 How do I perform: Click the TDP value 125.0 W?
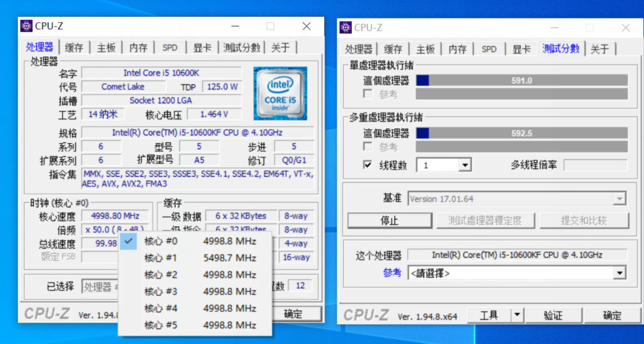coord(222,87)
